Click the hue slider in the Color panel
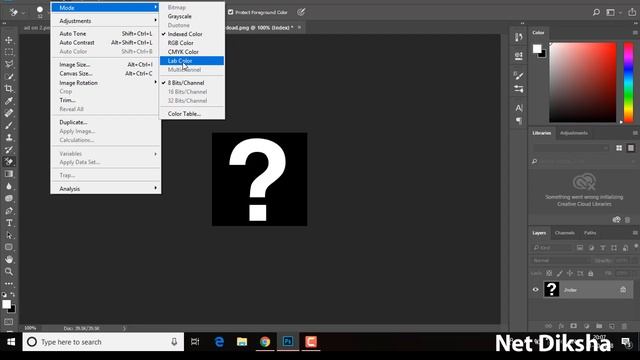This screenshot has width=640, height=360. tap(629, 82)
